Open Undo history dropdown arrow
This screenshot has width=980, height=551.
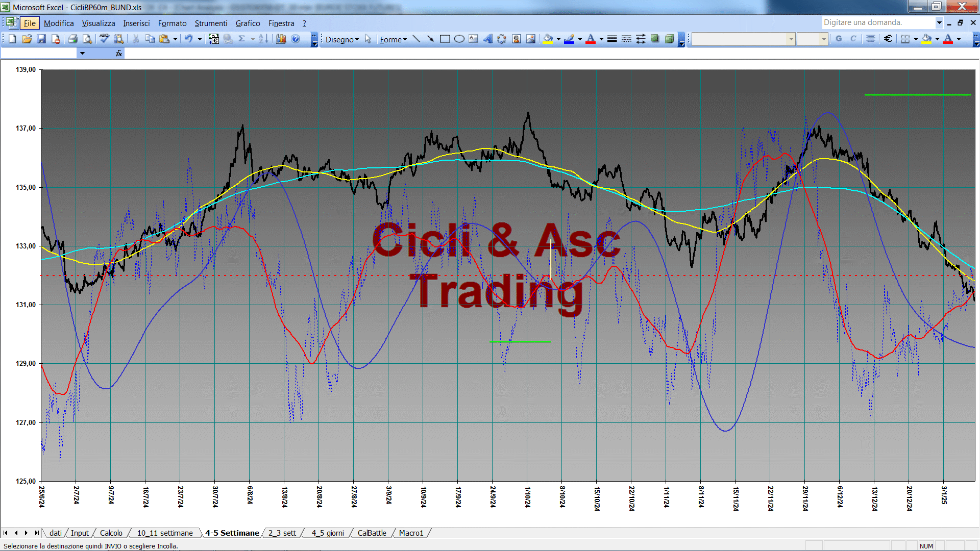(200, 39)
